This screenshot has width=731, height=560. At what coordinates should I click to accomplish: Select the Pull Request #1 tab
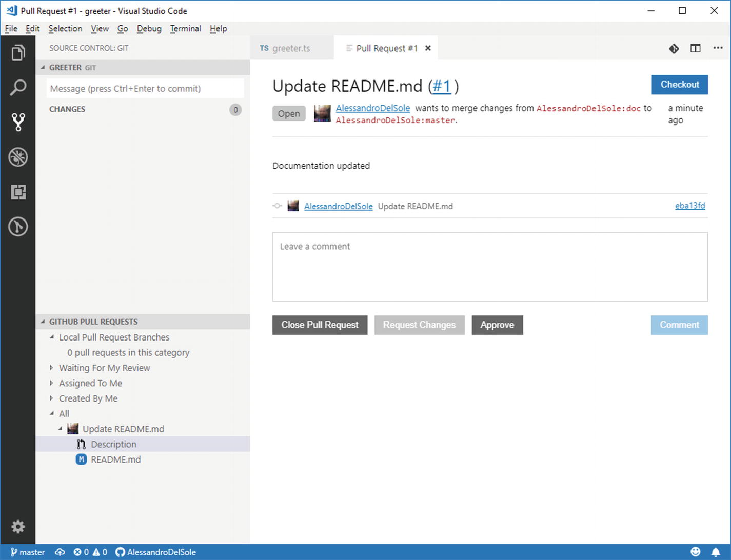click(x=386, y=48)
